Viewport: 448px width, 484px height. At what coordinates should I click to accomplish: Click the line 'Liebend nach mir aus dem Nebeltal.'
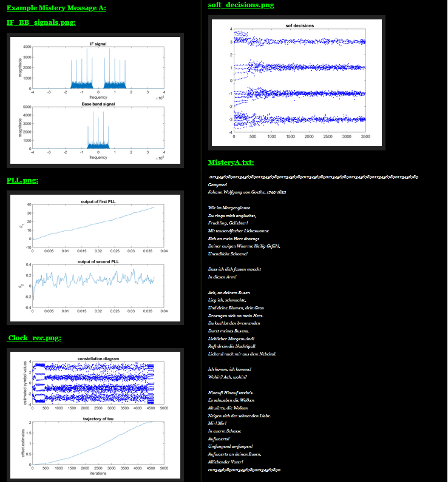tap(242, 354)
